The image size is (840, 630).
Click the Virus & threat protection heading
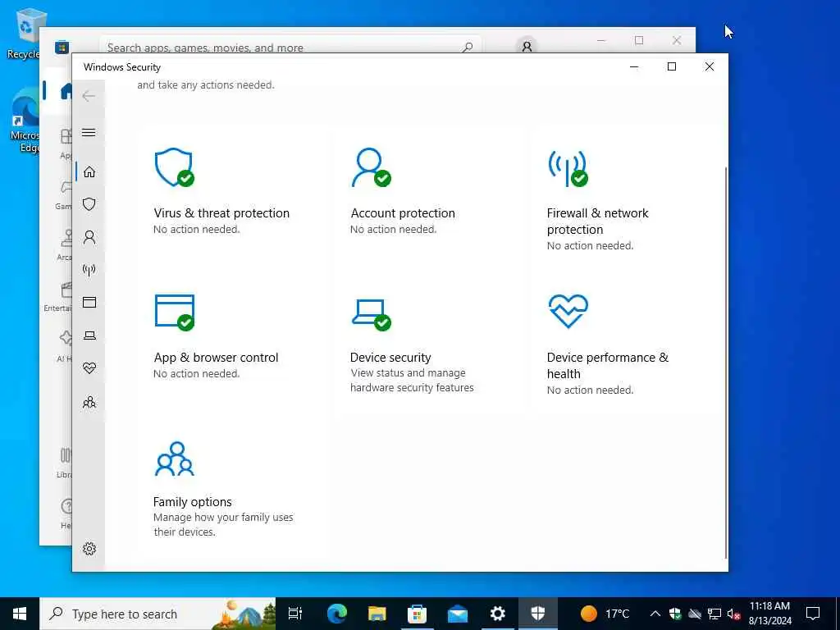tap(221, 213)
